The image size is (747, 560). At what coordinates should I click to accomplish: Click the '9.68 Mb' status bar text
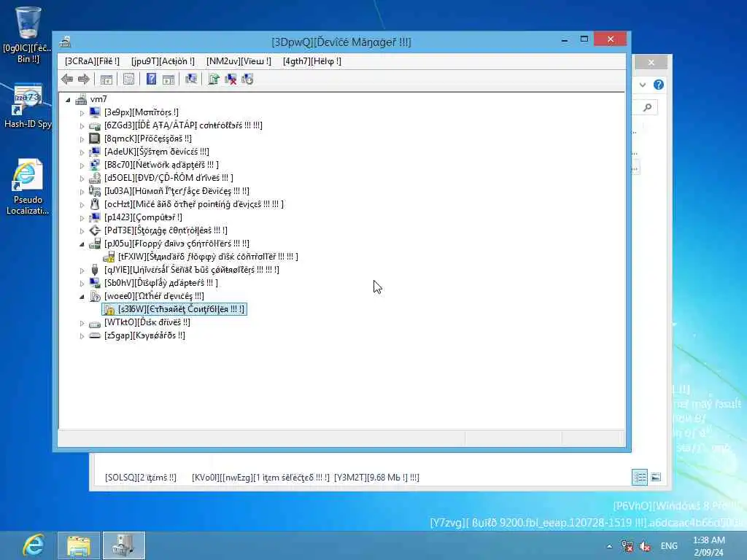pyautogui.click(x=377, y=477)
